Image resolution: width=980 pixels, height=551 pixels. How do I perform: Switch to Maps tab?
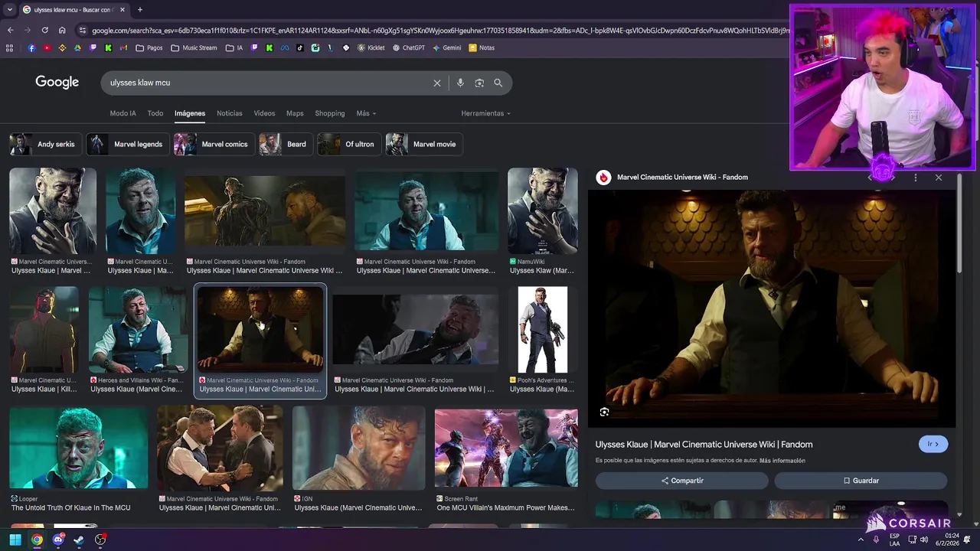click(295, 113)
